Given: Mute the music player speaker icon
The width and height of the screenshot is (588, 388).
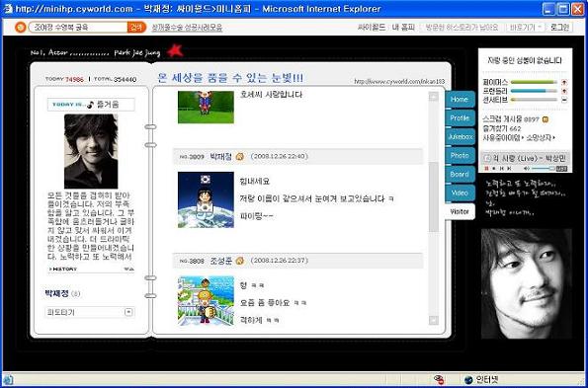Looking at the screenshot, I should coord(526,169).
